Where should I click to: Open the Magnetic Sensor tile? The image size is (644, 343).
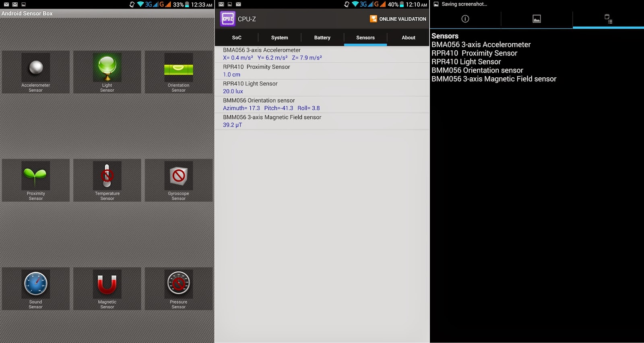pos(107,289)
